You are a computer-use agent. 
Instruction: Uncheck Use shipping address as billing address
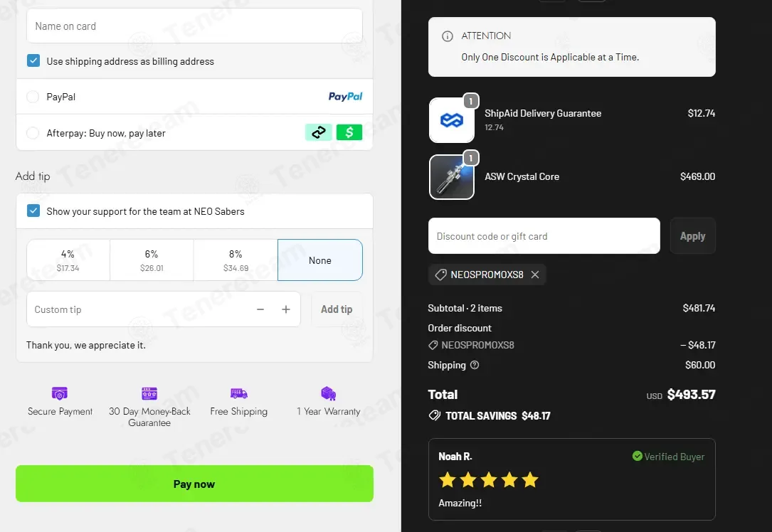pos(33,61)
